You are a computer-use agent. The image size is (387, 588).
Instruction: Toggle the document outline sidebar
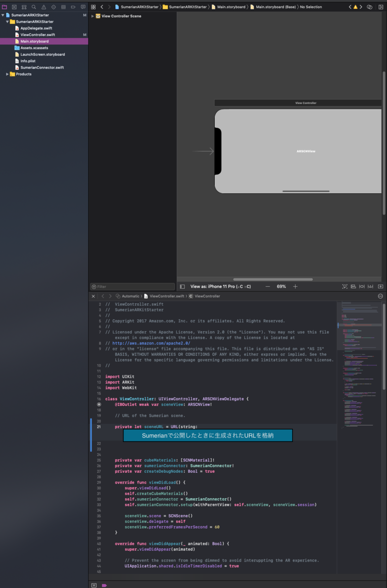[182, 286]
